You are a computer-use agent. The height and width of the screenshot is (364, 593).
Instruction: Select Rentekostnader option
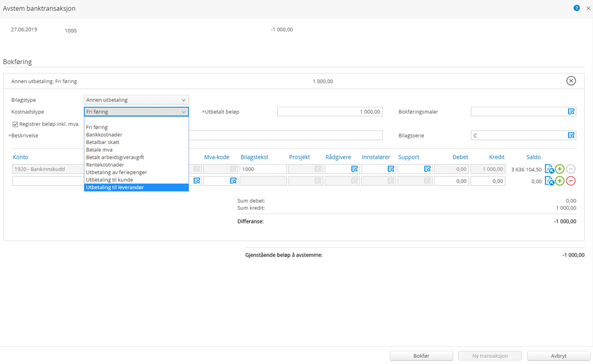[136, 165]
